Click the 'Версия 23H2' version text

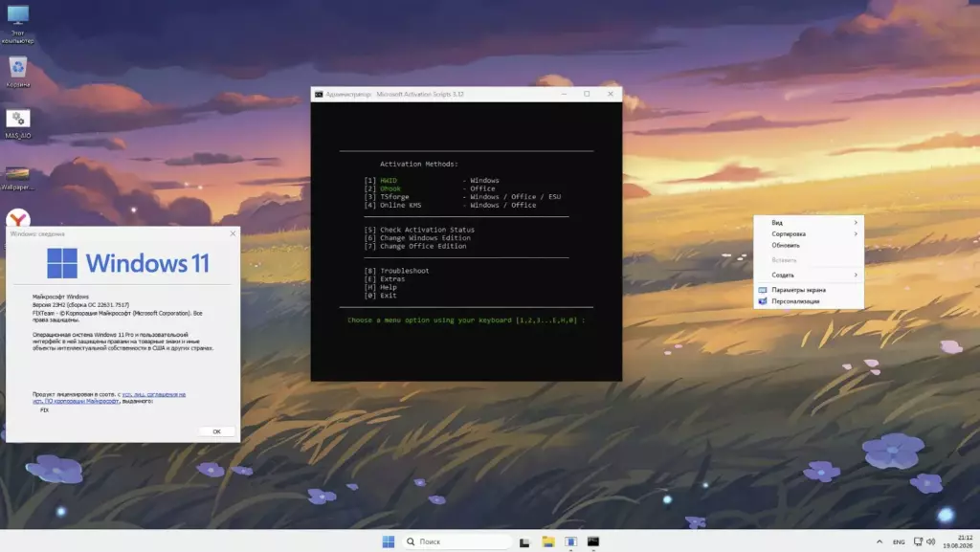click(x=80, y=305)
